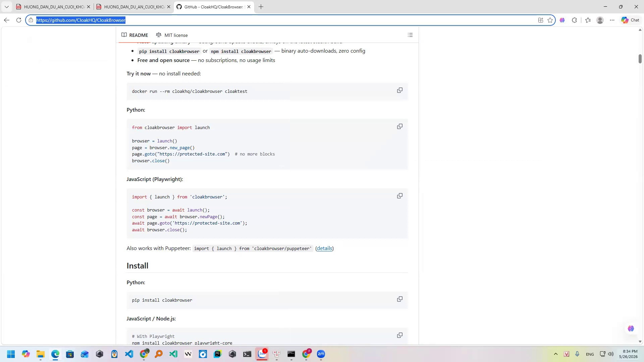
Task: View site information lock icon
Action: coord(31,20)
